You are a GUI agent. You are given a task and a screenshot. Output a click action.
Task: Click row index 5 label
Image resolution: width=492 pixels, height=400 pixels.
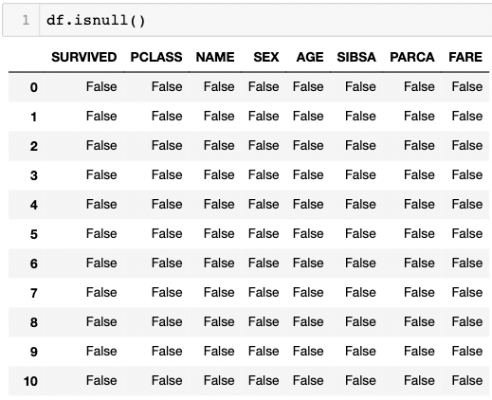tap(34, 234)
